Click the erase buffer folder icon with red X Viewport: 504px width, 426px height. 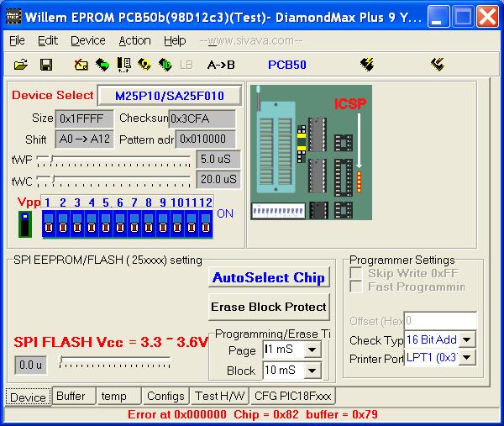pyautogui.click(x=81, y=65)
